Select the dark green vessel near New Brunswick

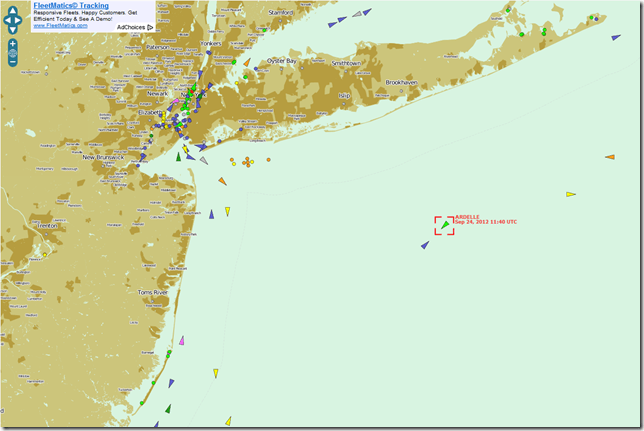tap(178, 156)
